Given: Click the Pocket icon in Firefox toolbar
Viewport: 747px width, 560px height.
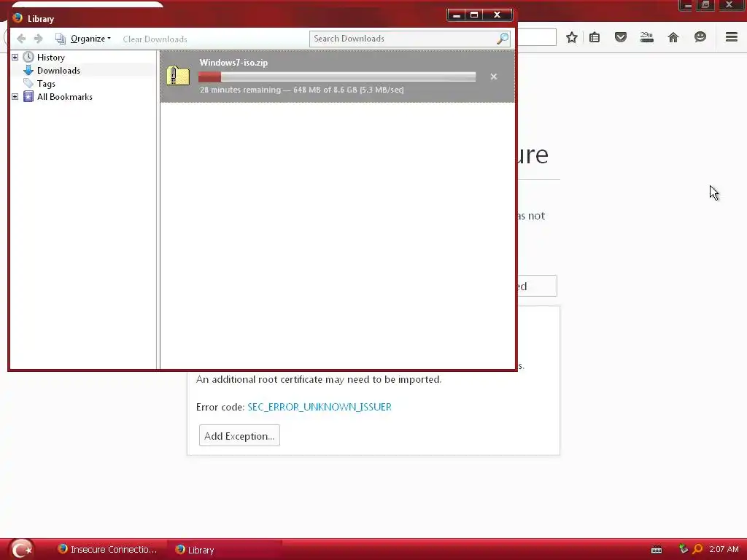Looking at the screenshot, I should click(x=621, y=37).
